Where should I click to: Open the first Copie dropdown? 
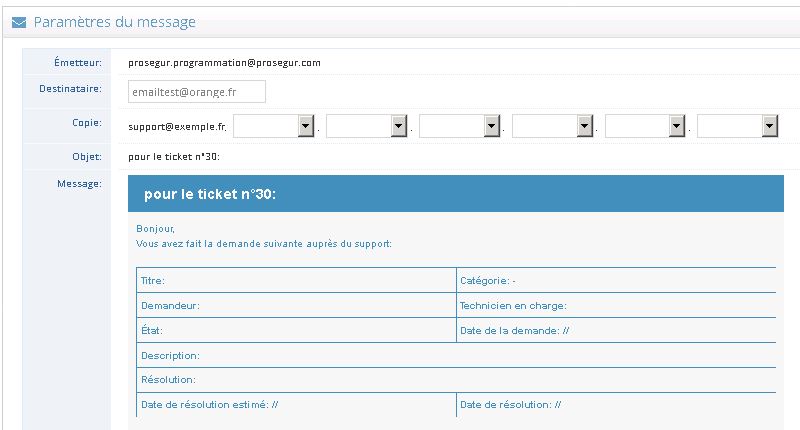[x=273, y=126]
